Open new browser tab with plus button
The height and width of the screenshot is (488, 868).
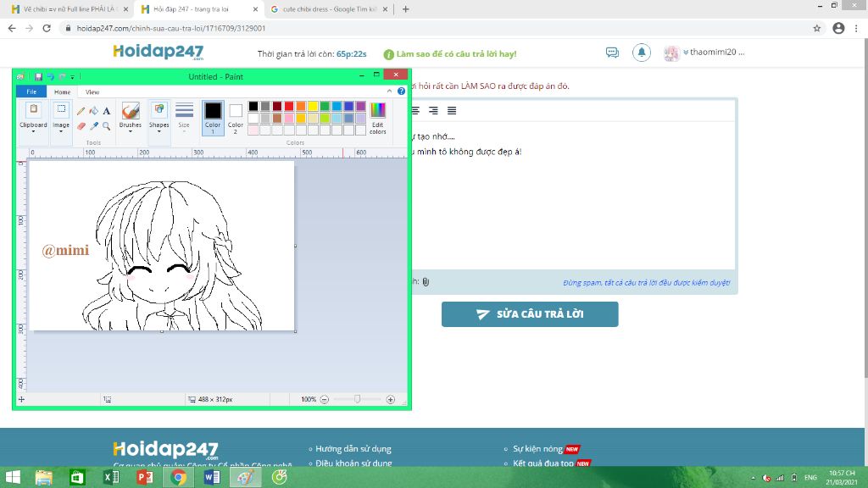(x=406, y=8)
